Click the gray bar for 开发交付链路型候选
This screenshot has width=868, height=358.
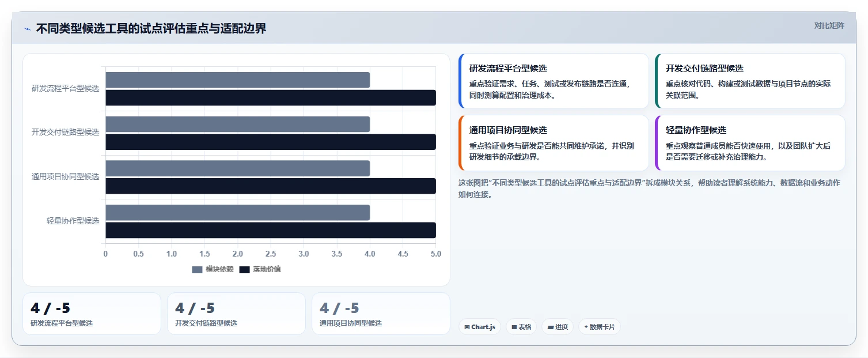point(237,124)
